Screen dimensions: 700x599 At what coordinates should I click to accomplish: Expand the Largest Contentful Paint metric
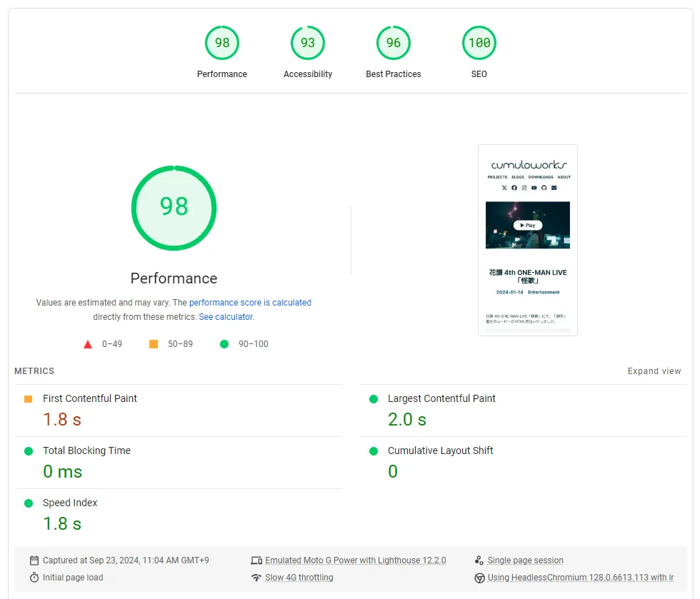tap(441, 398)
